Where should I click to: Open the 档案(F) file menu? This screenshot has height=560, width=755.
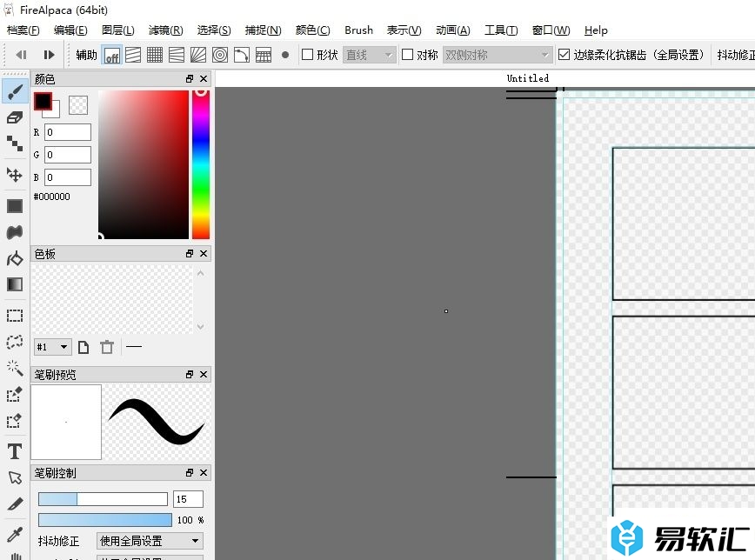point(23,30)
